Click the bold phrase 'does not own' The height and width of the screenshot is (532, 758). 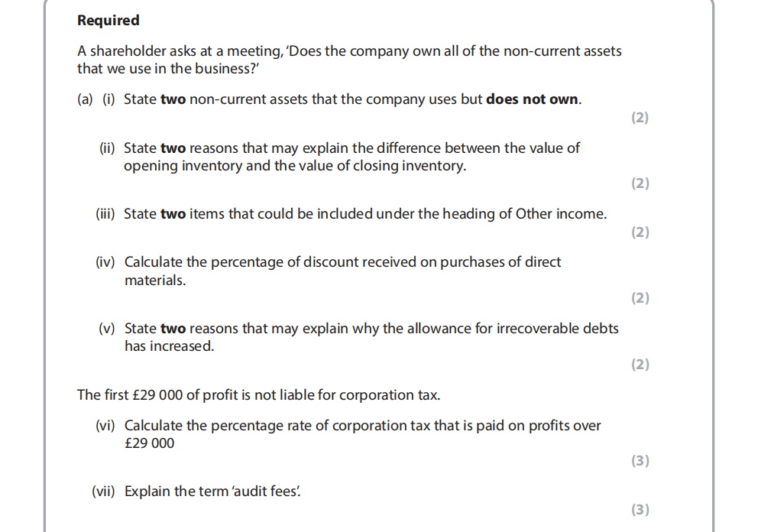coord(533,99)
